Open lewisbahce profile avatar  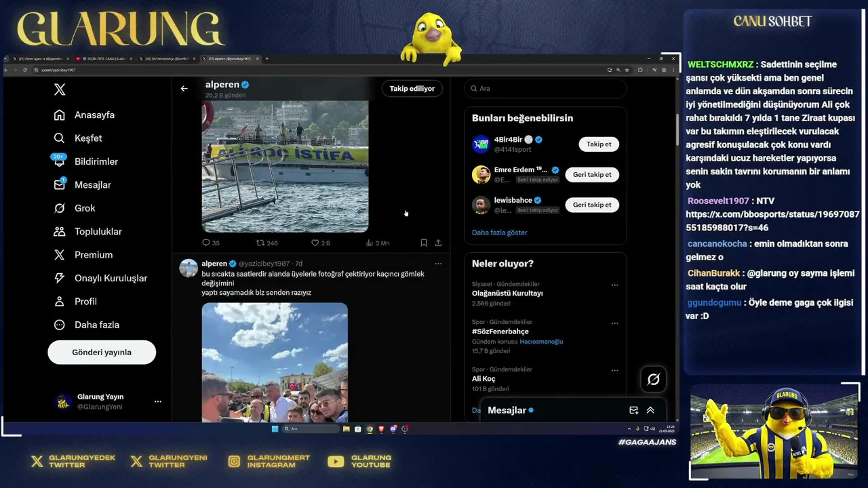click(x=481, y=205)
